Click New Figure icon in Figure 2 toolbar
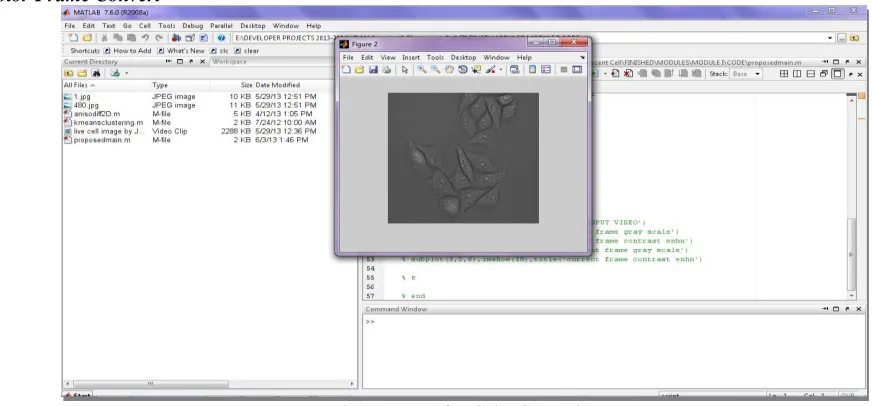Viewport: 872px width, 406px height. tap(346, 70)
